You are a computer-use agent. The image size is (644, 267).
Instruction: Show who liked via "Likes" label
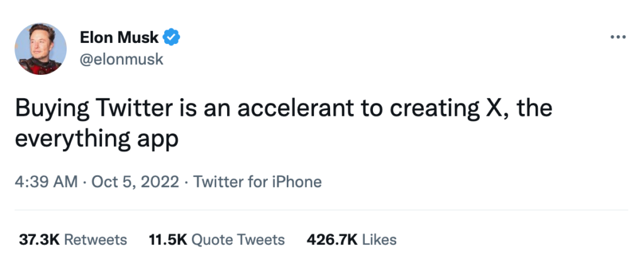pos(380,240)
